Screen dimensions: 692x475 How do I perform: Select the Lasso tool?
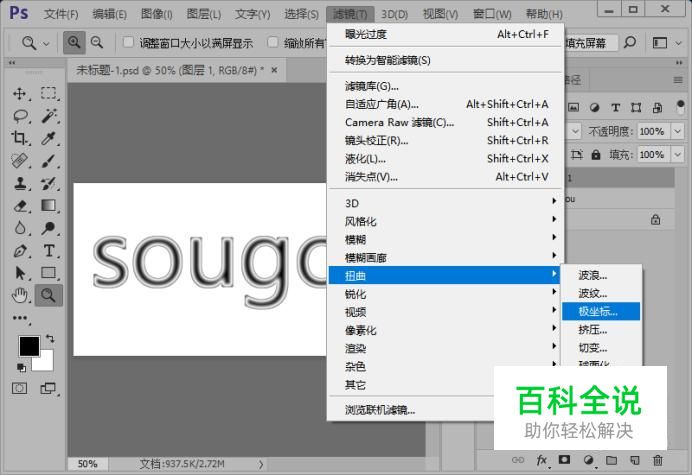coord(20,116)
